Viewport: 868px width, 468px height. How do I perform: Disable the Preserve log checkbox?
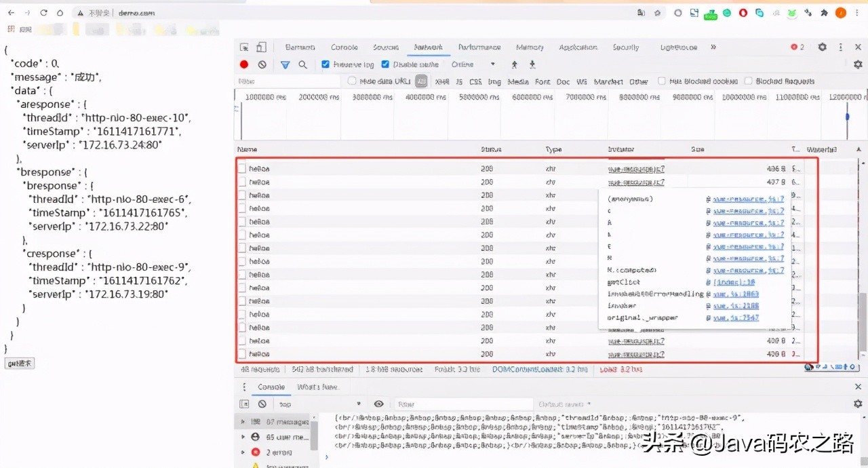[x=325, y=64]
